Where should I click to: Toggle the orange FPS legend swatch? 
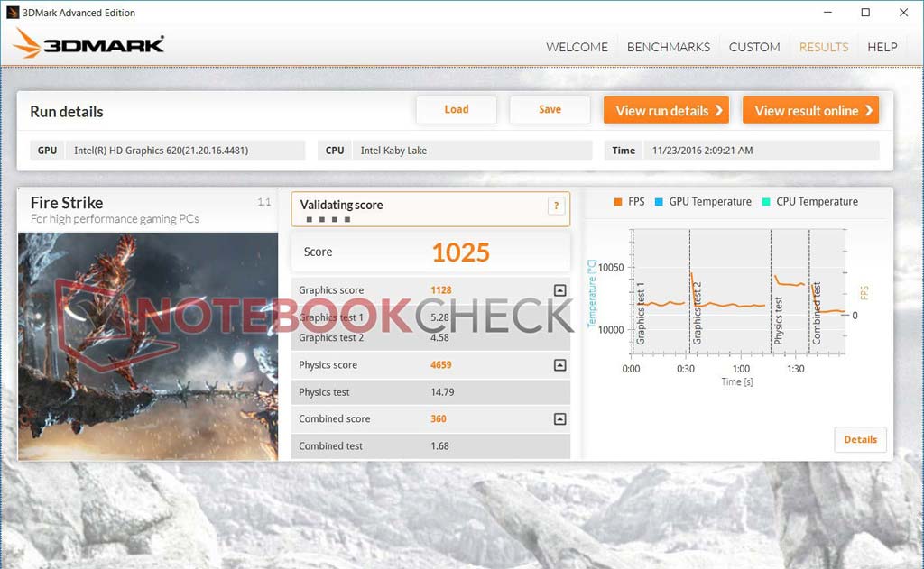point(617,202)
